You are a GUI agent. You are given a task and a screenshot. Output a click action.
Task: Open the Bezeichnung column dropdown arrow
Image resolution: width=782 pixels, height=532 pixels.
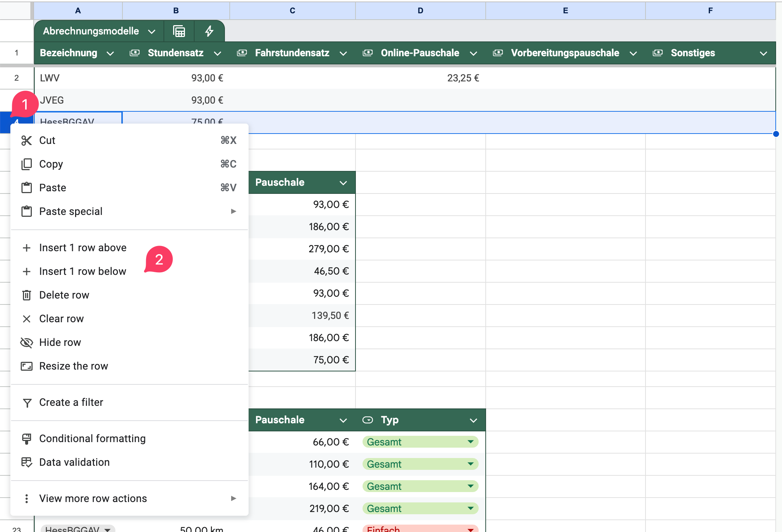(x=110, y=53)
